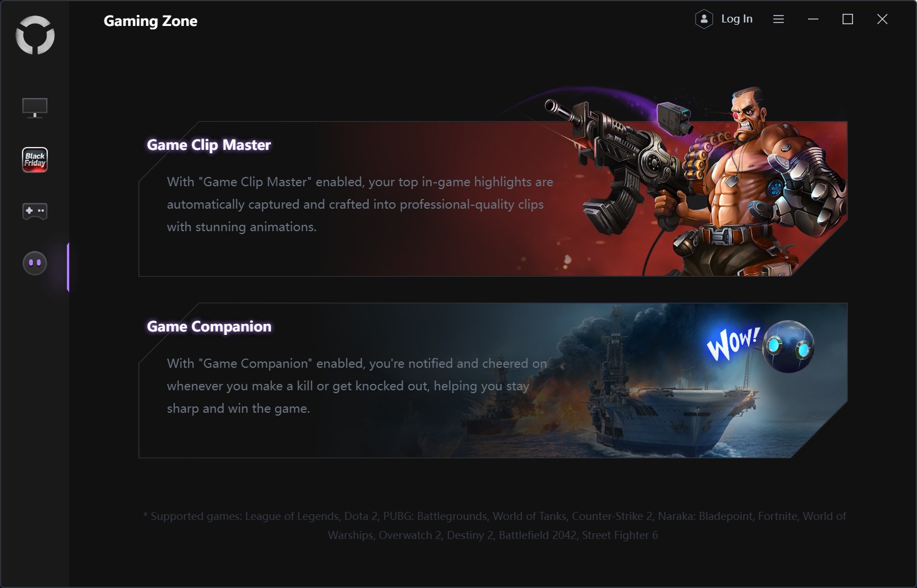Click the Gaming Zone header title

[x=151, y=21]
